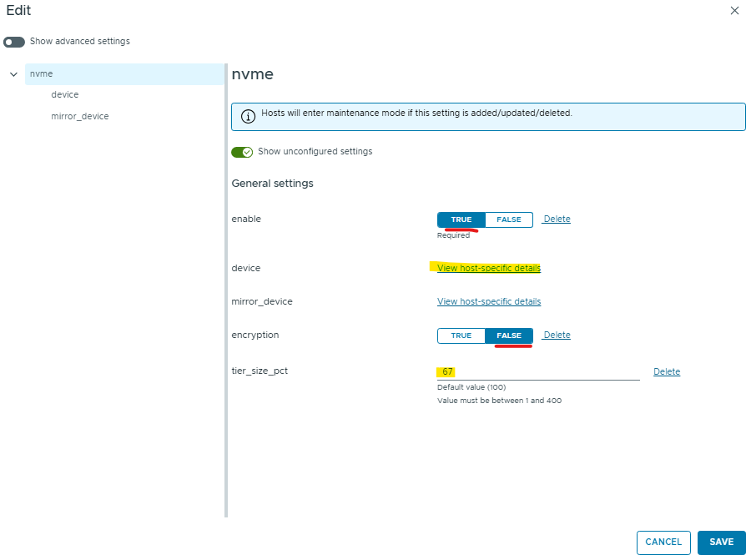751x560 pixels.
Task: Open the mirror_device tree item
Action: [x=80, y=116]
